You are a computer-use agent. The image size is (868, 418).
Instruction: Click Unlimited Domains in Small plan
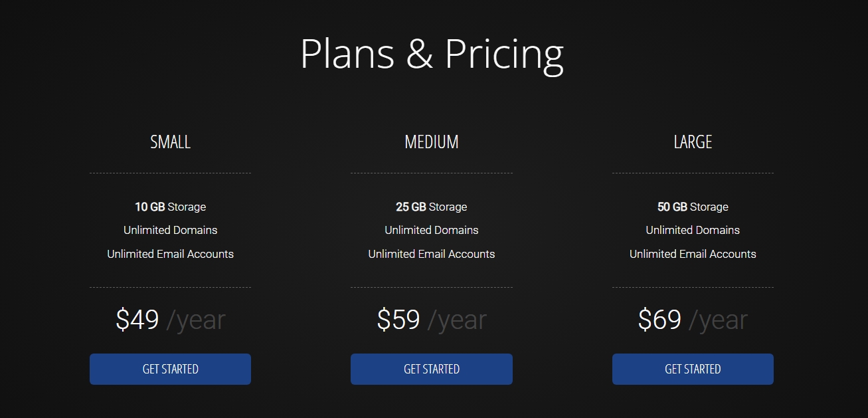pos(170,230)
